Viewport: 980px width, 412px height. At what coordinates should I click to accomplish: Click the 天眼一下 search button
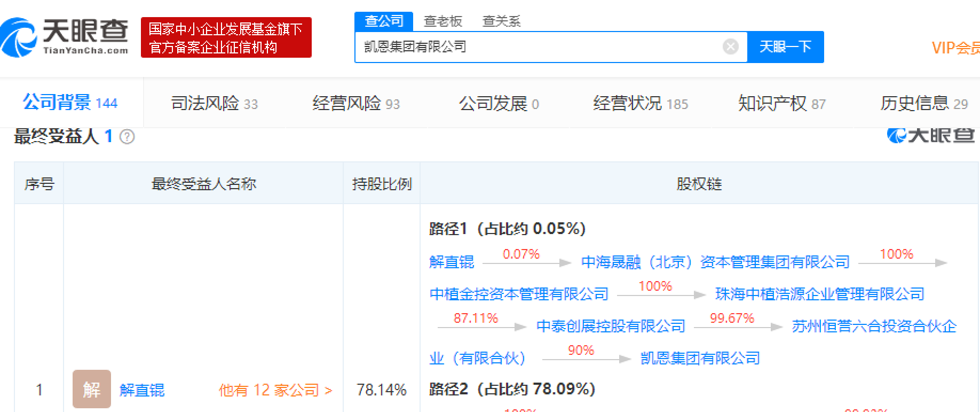785,47
